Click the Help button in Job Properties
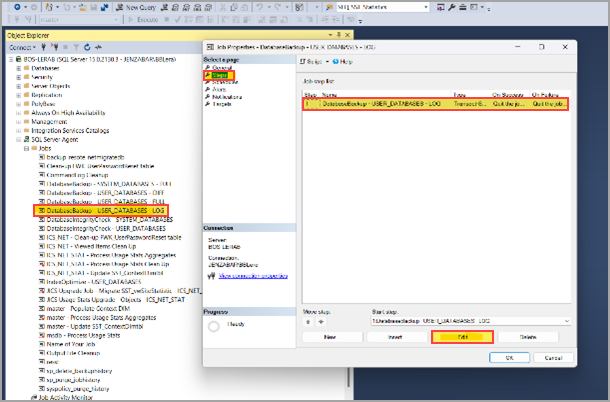The height and width of the screenshot is (402, 610). 343,61
